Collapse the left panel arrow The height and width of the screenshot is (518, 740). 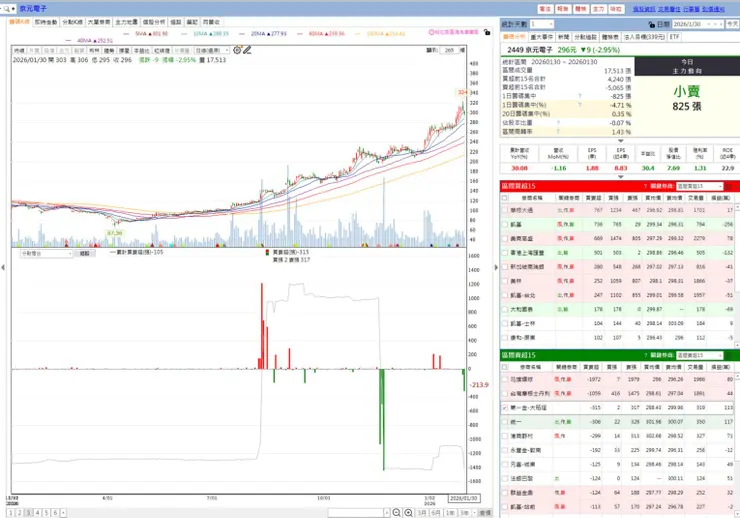click(3, 267)
